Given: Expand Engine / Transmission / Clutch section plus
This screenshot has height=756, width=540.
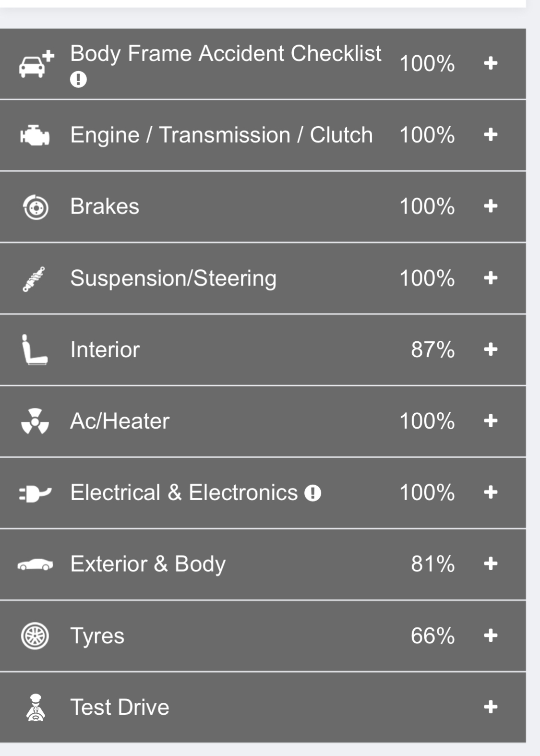Looking at the screenshot, I should pos(491,134).
